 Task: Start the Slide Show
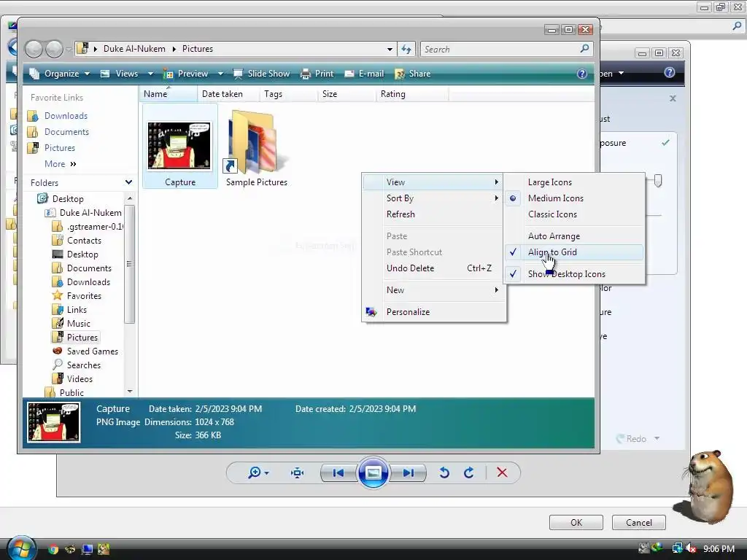261,74
